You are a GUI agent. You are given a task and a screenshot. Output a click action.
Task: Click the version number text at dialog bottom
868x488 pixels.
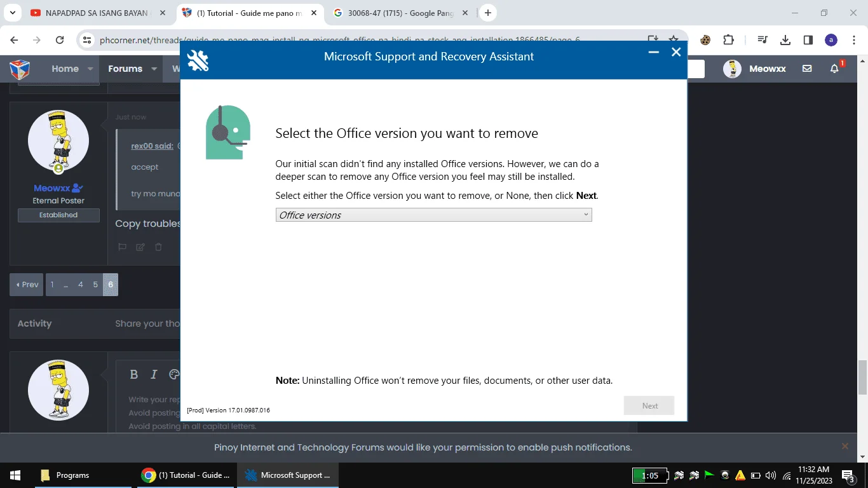(x=228, y=410)
